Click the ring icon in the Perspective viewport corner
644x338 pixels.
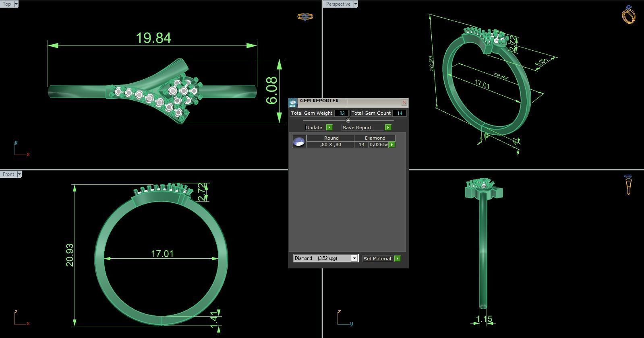pos(629,14)
